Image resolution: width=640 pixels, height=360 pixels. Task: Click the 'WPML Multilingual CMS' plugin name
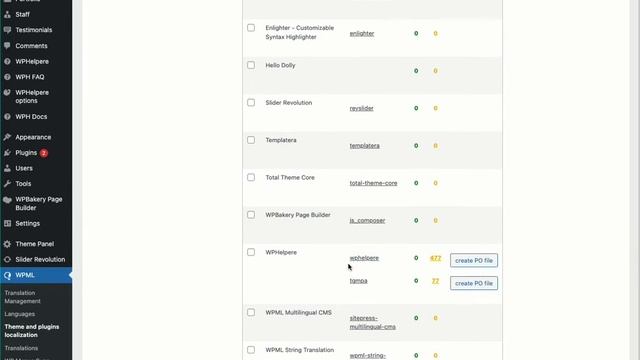298,313
